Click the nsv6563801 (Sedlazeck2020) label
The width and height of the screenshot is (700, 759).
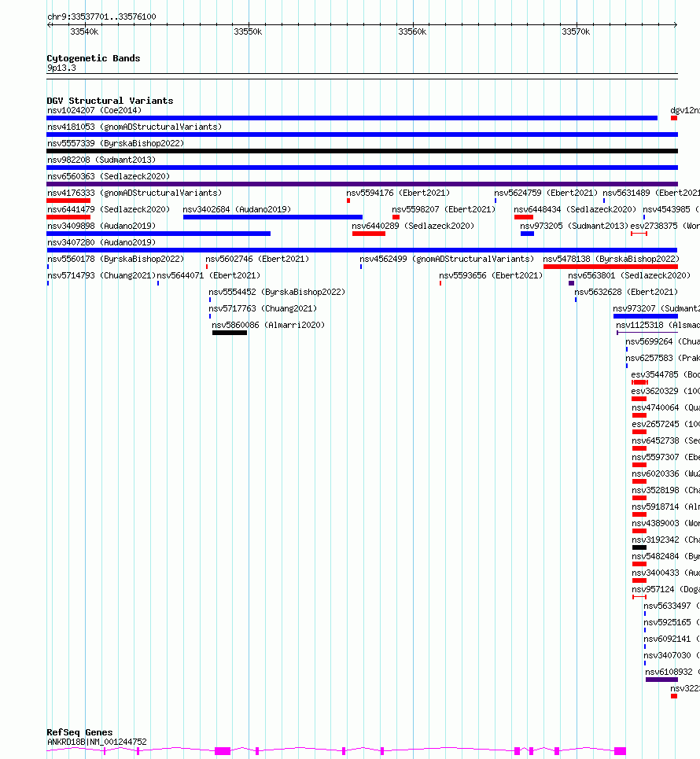point(629,275)
